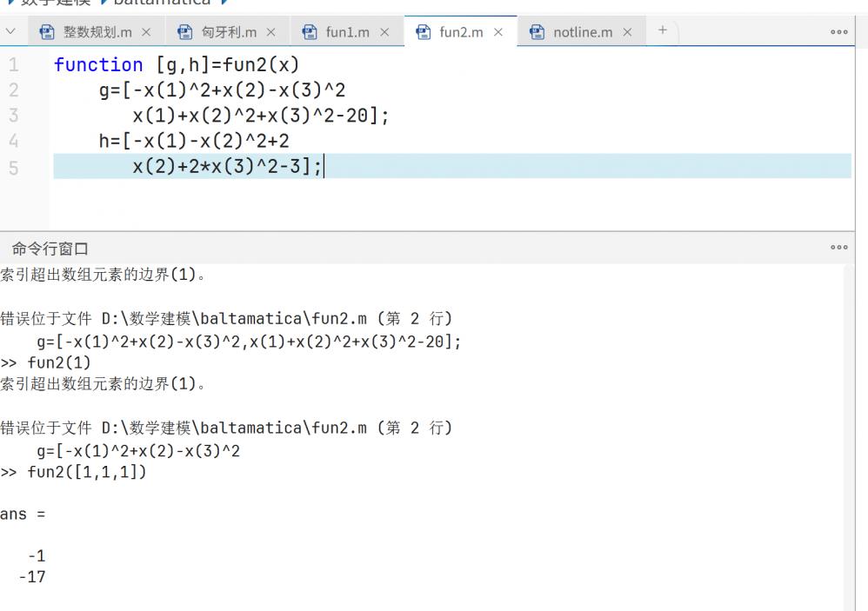Switch to the 整数规划.m tab
The width and height of the screenshot is (868, 611).
pos(97,32)
